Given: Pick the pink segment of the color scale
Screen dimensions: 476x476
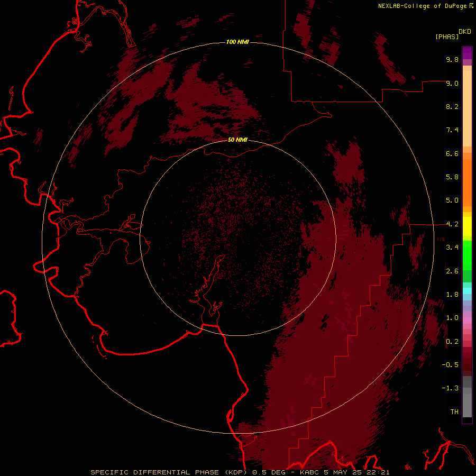Looking at the screenshot, I should click(467, 321).
